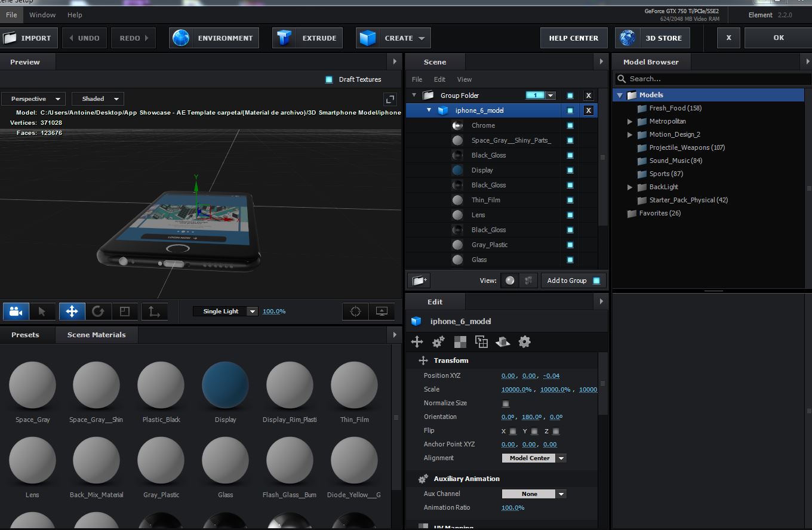The height and width of the screenshot is (530, 812).
Task: Enable the Normalize Size checkbox
Action: pyautogui.click(x=506, y=403)
